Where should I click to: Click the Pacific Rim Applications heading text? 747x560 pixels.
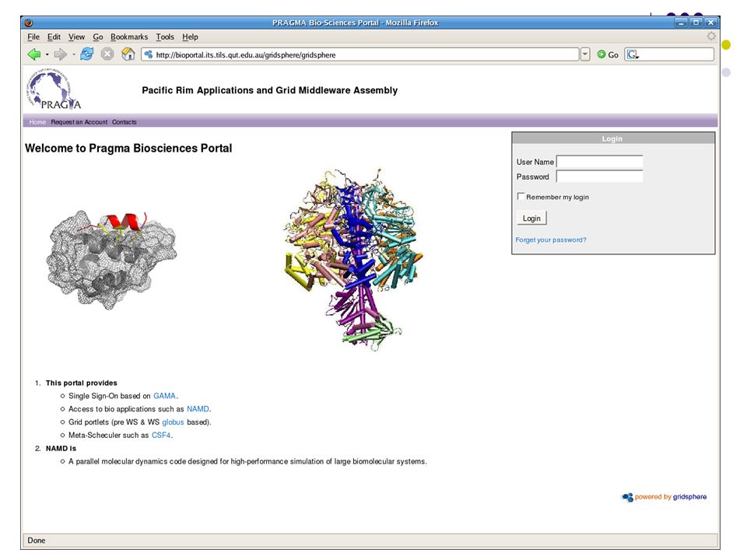click(270, 90)
